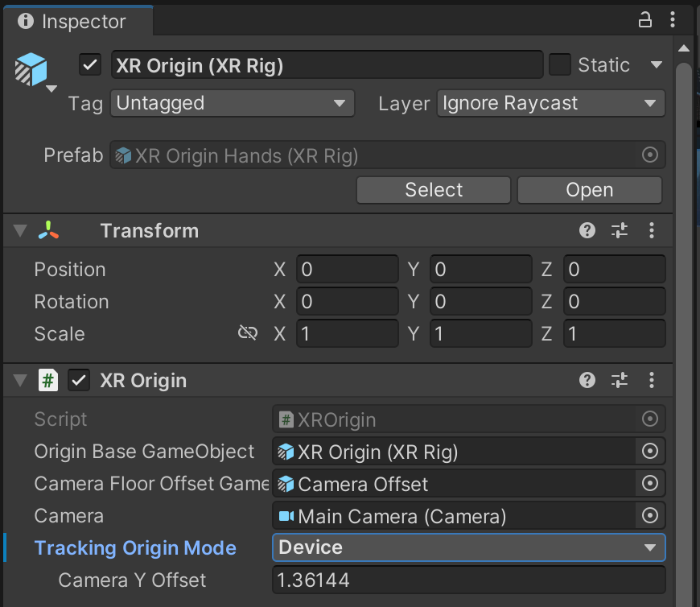
Task: Open Inspector panel three-dot options menu
Action: click(x=671, y=21)
